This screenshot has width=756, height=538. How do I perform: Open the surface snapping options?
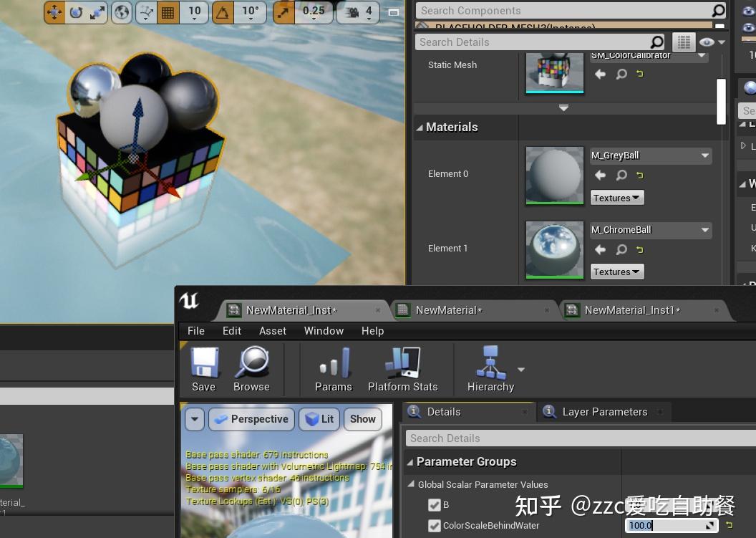tap(146, 12)
